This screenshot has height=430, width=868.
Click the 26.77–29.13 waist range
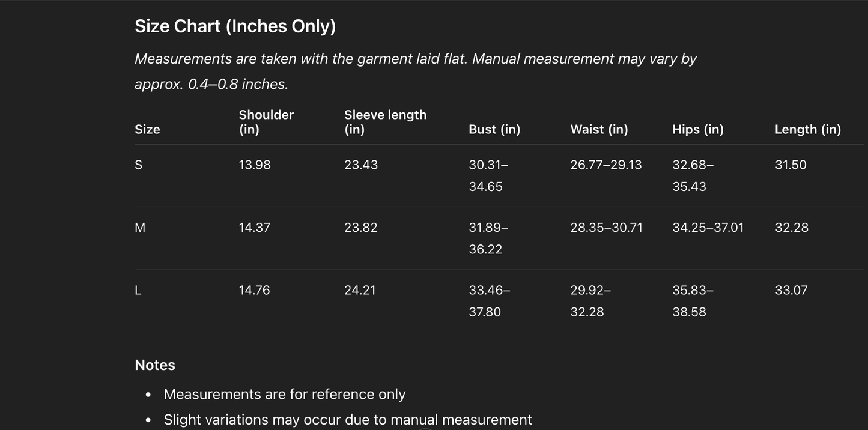(x=605, y=165)
